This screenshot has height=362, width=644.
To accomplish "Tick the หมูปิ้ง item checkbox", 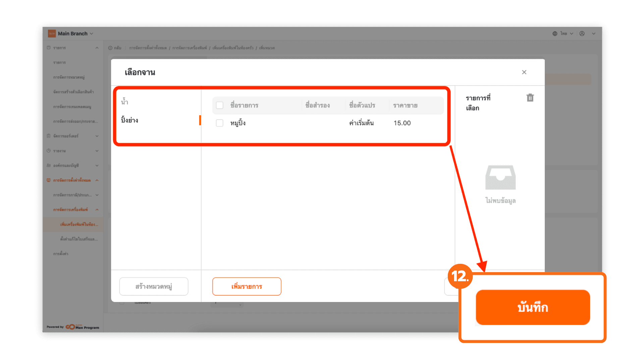I will (x=220, y=123).
